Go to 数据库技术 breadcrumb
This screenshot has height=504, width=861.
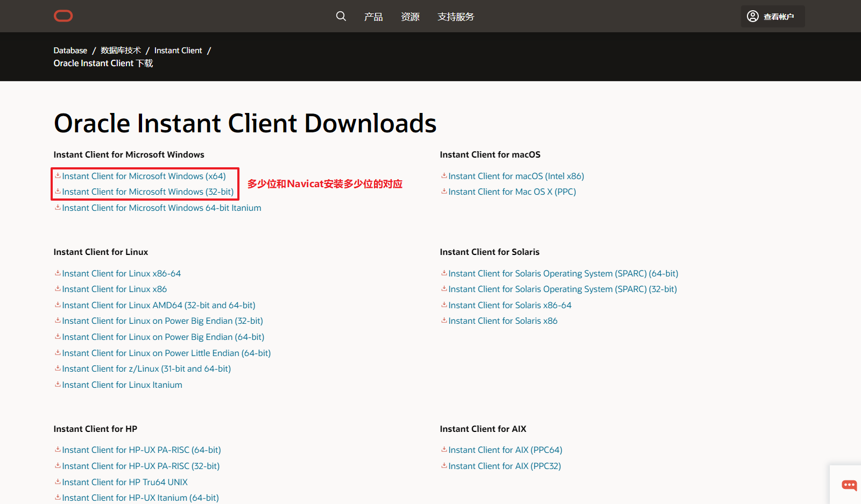(x=121, y=51)
